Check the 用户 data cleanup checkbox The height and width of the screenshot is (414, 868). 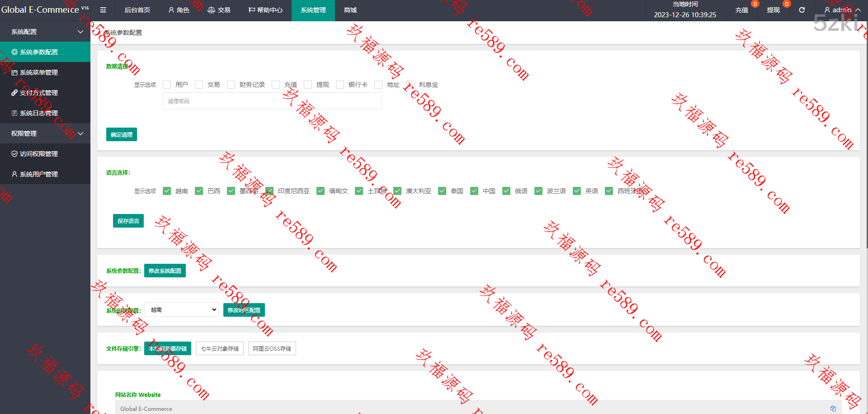(x=167, y=85)
